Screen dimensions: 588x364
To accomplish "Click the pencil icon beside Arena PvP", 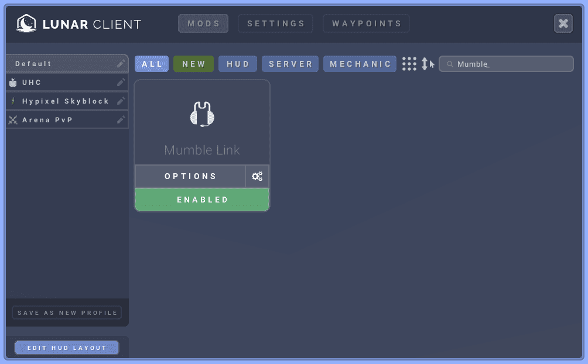I will click(121, 120).
